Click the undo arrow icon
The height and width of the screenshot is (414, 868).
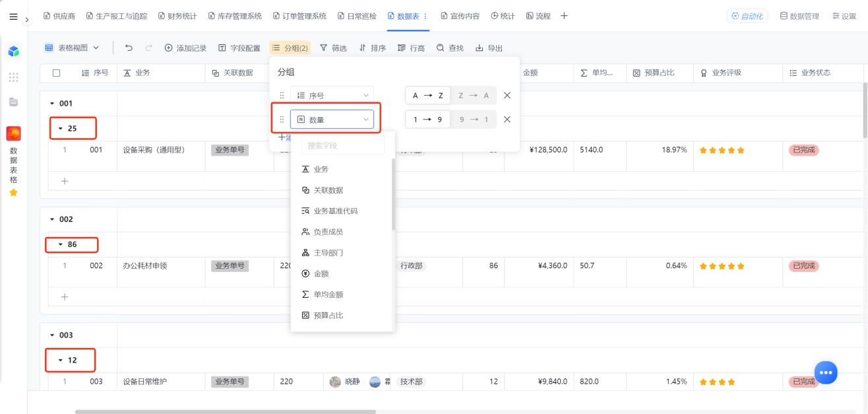pos(129,48)
